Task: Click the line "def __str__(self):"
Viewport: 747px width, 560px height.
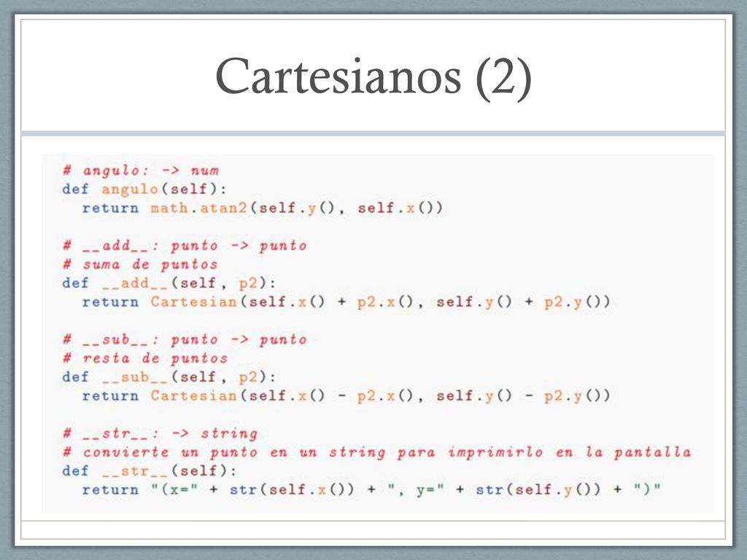Action: click(150, 471)
